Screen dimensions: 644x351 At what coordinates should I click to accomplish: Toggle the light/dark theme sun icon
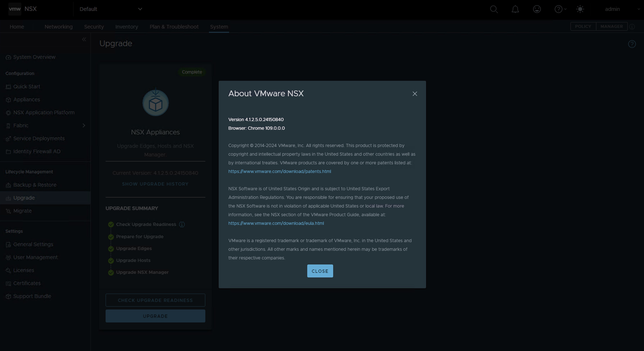(x=580, y=9)
